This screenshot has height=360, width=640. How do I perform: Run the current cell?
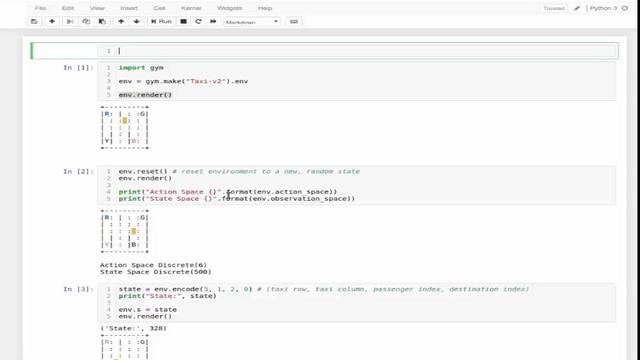(x=161, y=22)
